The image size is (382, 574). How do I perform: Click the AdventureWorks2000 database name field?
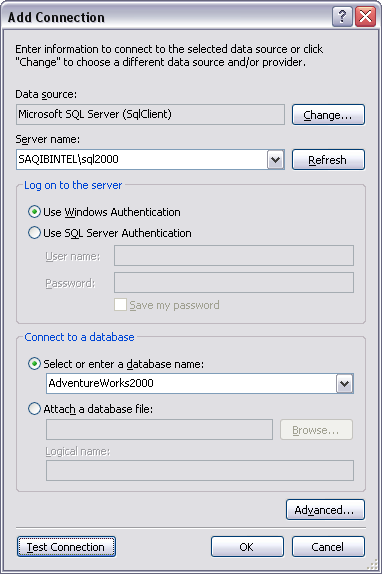point(191,384)
